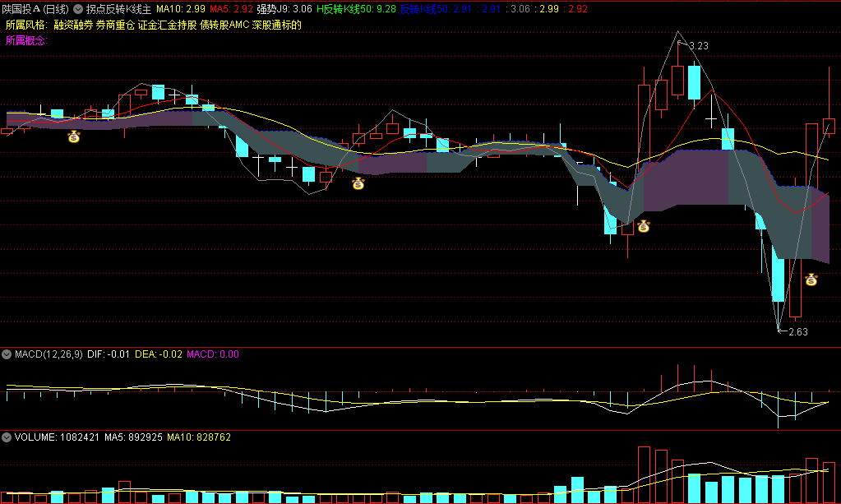Select the 反转K线50: 2.91 value label
The image size is (841, 504).
[436, 9]
